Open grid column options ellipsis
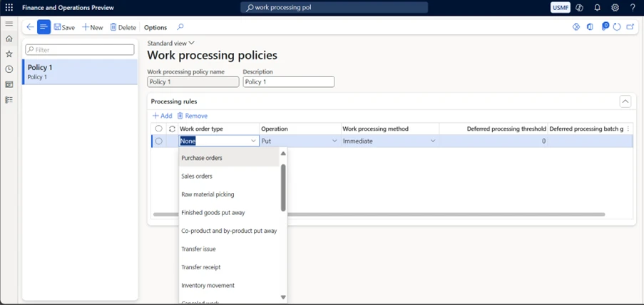Viewport: 644px width, 305px height. point(628,129)
